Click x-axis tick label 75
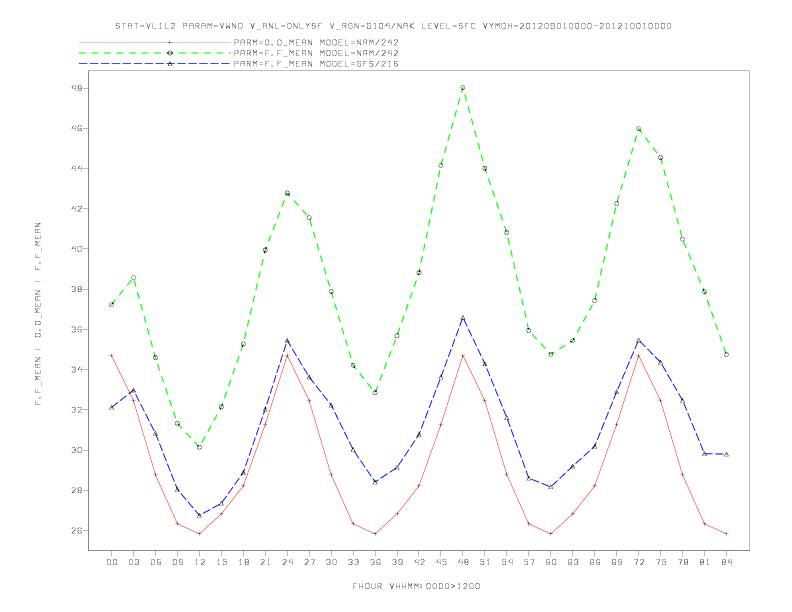The height and width of the screenshot is (612, 792). tap(661, 562)
